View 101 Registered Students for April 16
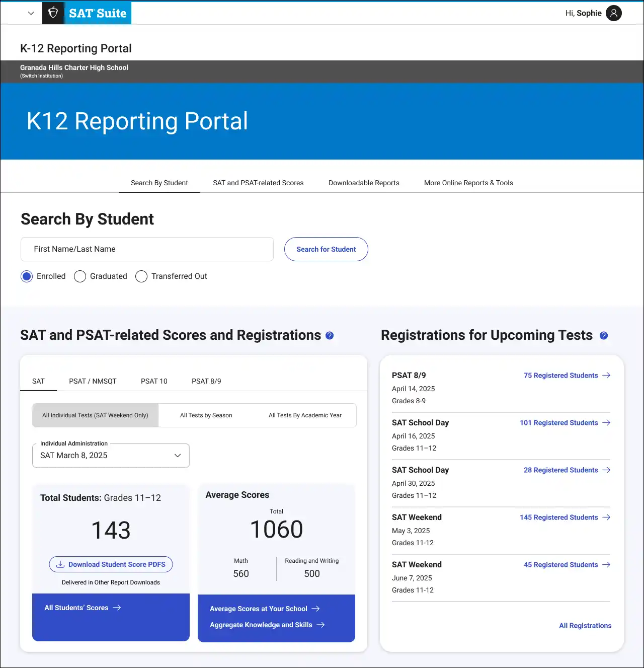 565,423
